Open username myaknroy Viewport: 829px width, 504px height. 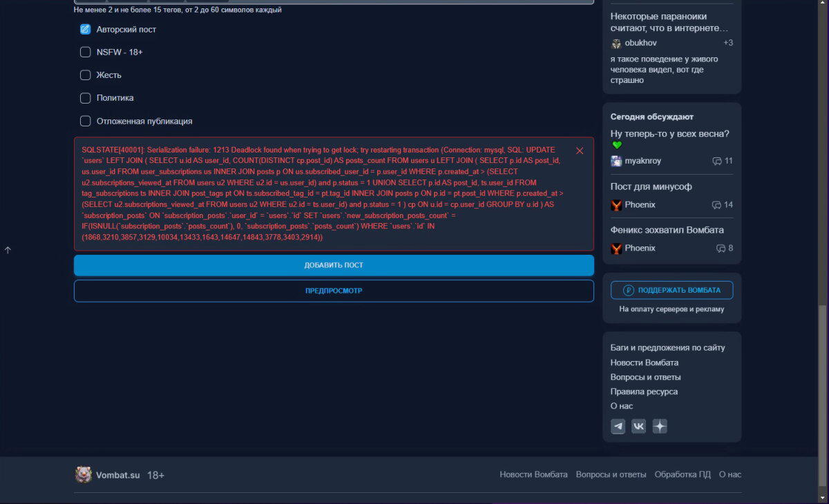tap(642, 161)
